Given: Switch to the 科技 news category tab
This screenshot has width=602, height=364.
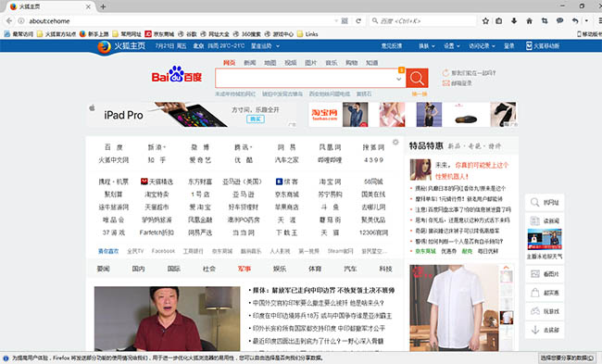Looking at the screenshot, I should pyautogui.click(x=385, y=269).
